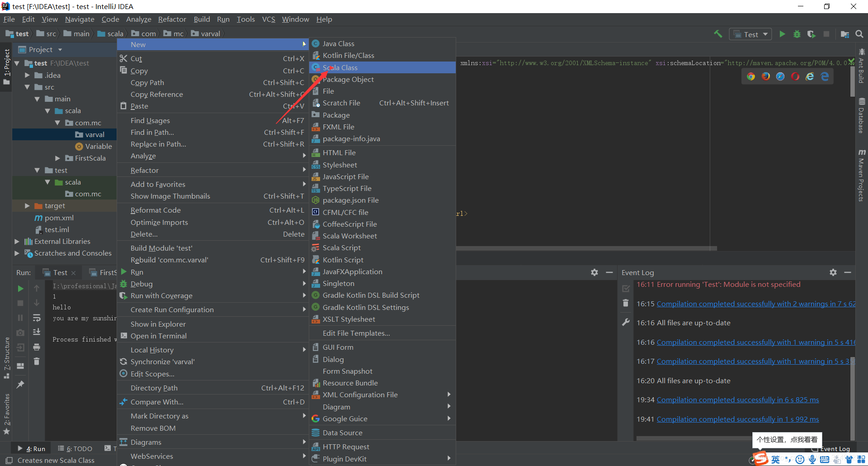Open 4: Run tool window button

[x=32, y=448]
